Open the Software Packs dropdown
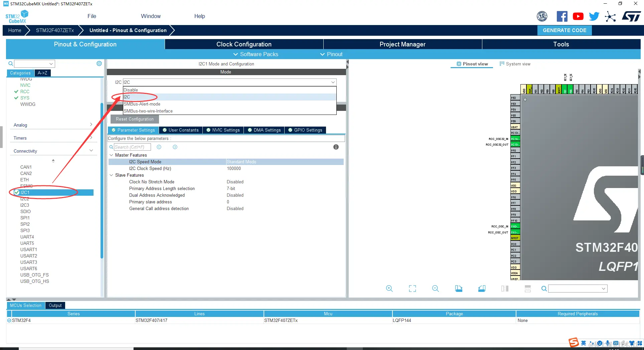644x350 pixels. coord(256,54)
